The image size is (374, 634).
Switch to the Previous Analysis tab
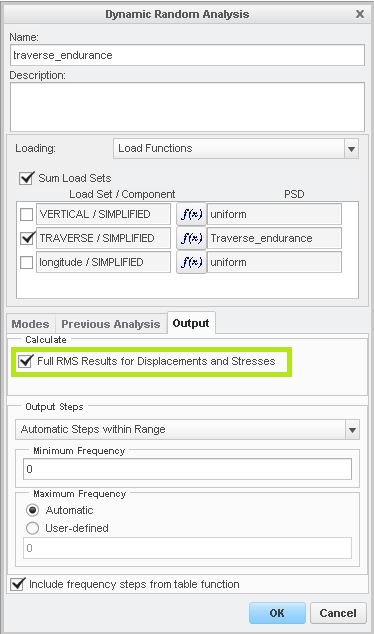[111, 324]
